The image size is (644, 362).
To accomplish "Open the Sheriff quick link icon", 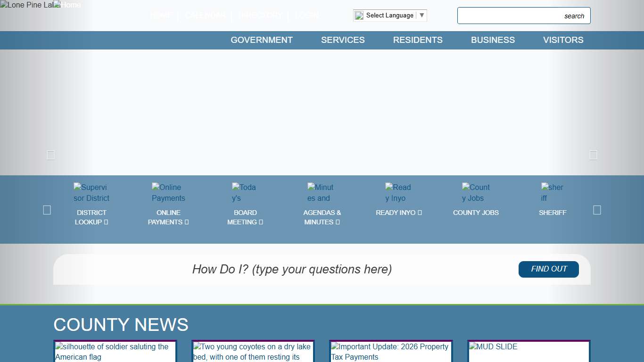I will 552,193.
